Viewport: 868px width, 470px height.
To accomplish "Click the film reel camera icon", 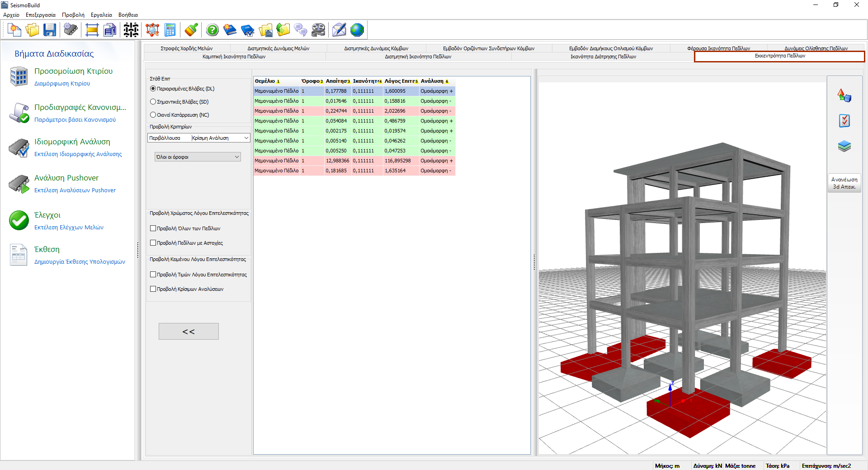I will 318,30.
